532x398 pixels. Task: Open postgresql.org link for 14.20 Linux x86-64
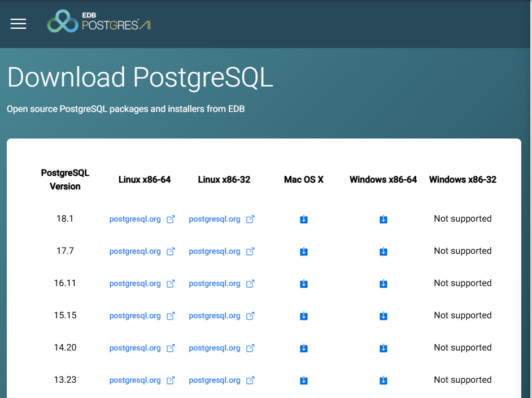point(142,348)
